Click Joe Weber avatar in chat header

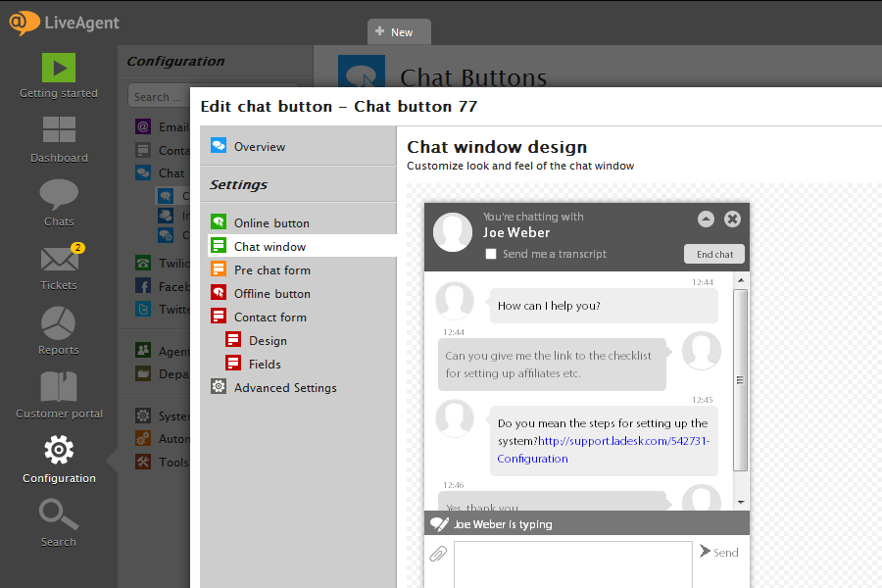pos(452,232)
